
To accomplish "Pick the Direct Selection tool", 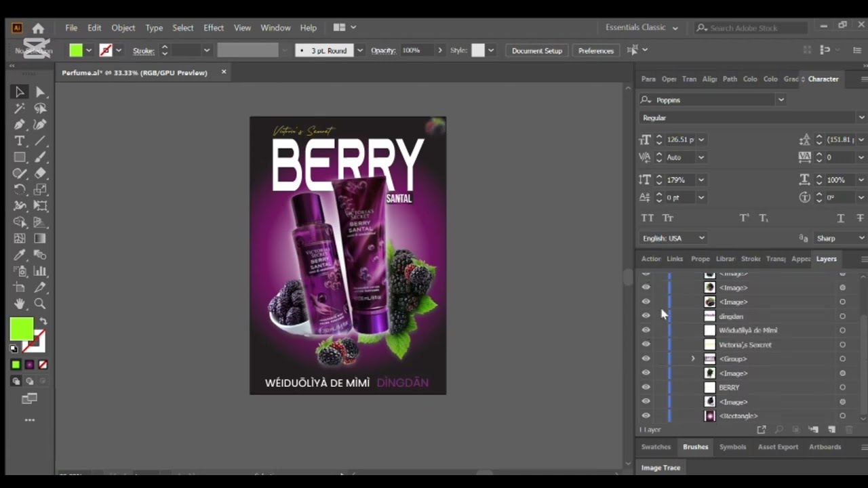I will coord(40,92).
